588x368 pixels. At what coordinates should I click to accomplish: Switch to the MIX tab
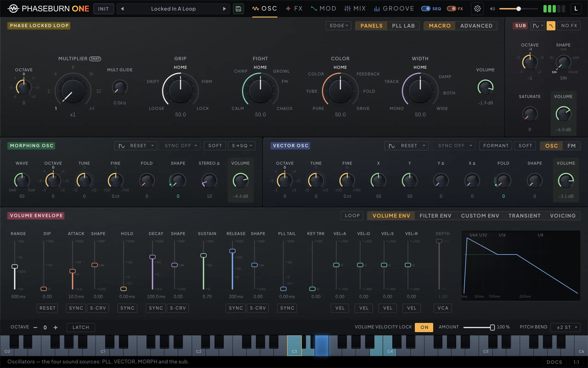tap(355, 9)
